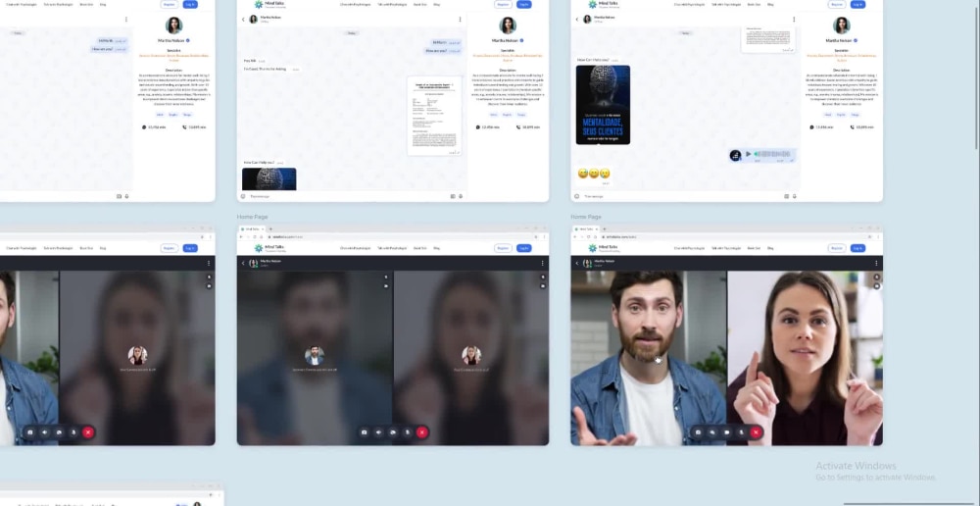This screenshot has height=506, width=980.
Task: Focus the message input in the document preview chat
Action: [348, 196]
